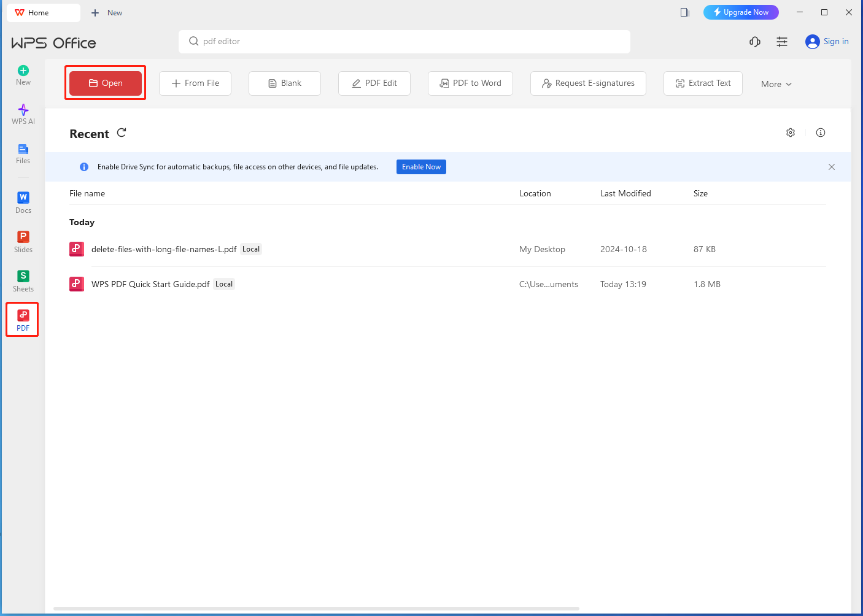The width and height of the screenshot is (863, 616).
Task: Click the green New icon in sidebar
Action: [x=23, y=71]
